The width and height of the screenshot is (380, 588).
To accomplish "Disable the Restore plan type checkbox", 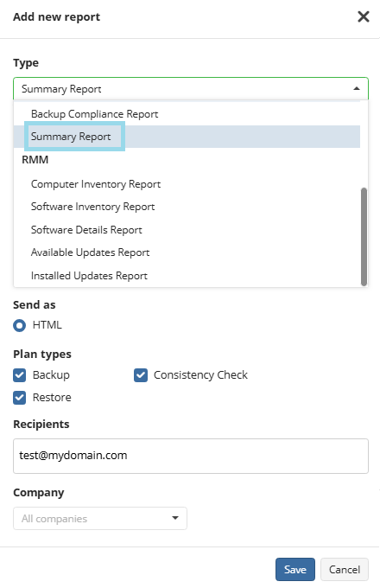I will [20, 398].
